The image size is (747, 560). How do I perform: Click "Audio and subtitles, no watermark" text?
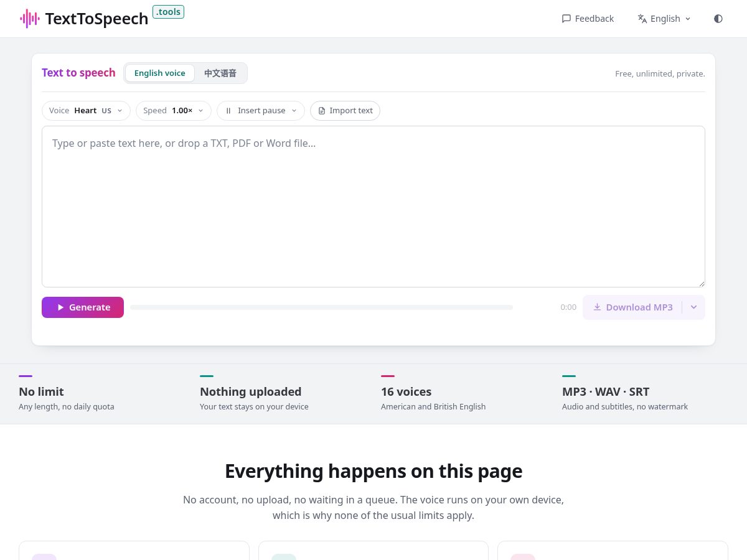coord(625,406)
